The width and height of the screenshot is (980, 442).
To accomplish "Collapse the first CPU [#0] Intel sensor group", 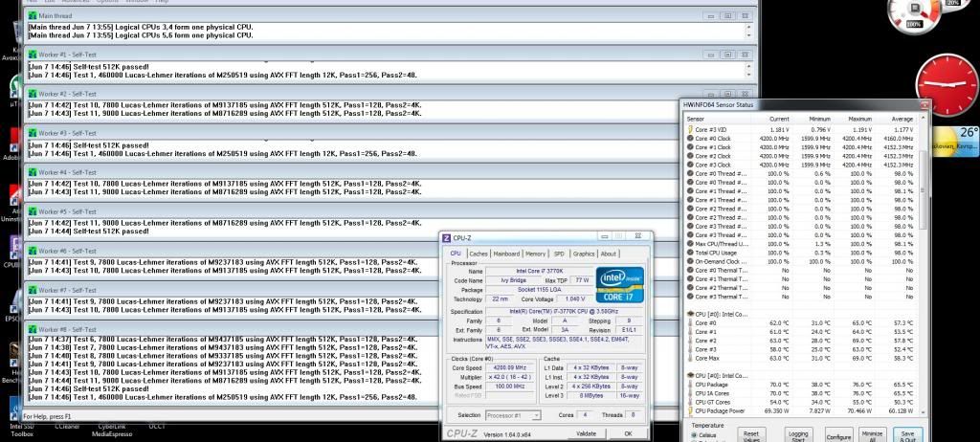I will pyautogui.click(x=690, y=315).
